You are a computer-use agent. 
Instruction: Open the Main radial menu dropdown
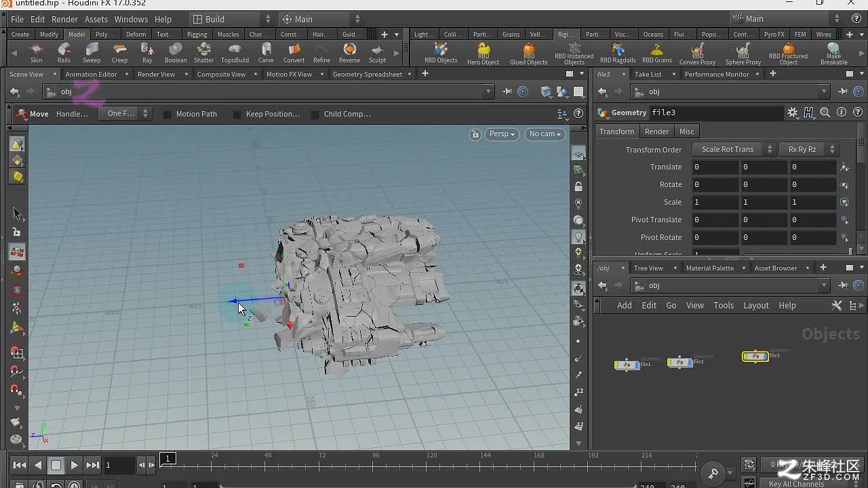(320, 19)
